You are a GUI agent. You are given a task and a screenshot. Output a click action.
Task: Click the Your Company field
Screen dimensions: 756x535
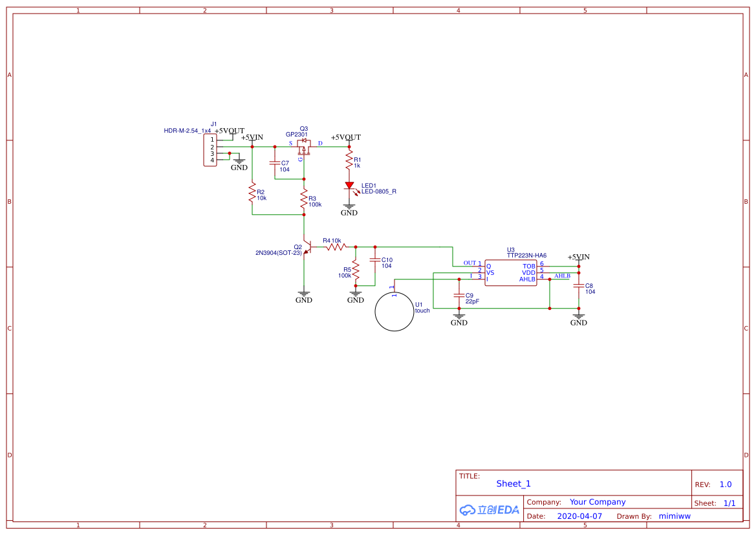598,502
